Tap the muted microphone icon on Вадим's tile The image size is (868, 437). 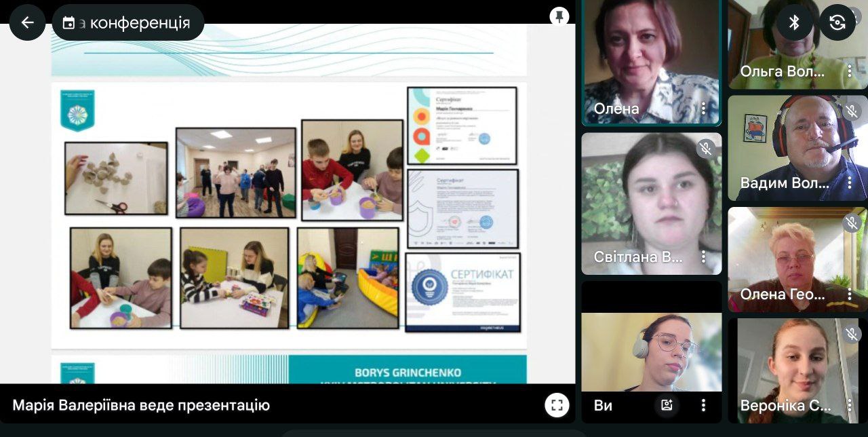852,111
